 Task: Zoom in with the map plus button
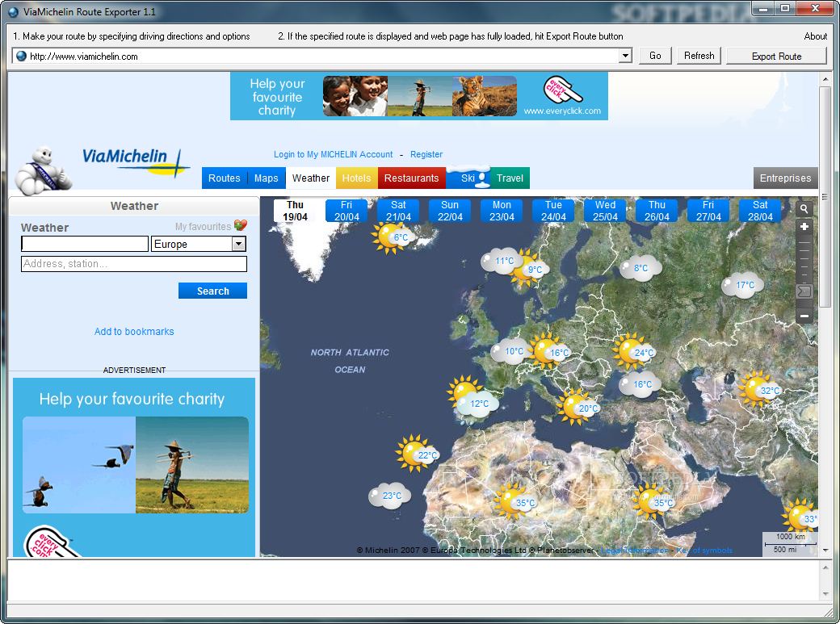[x=804, y=227]
